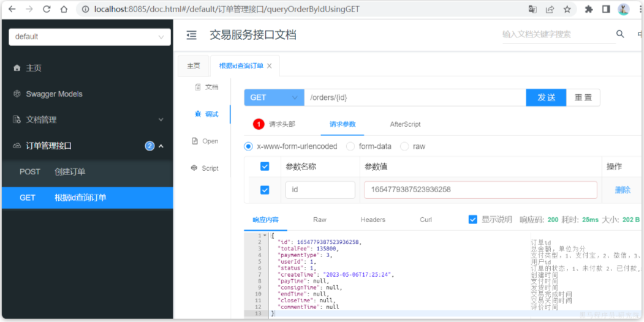Image resolution: width=644 pixels, height=322 pixels.
Task: Bookmark this page with the star icon
Action: coord(567,9)
